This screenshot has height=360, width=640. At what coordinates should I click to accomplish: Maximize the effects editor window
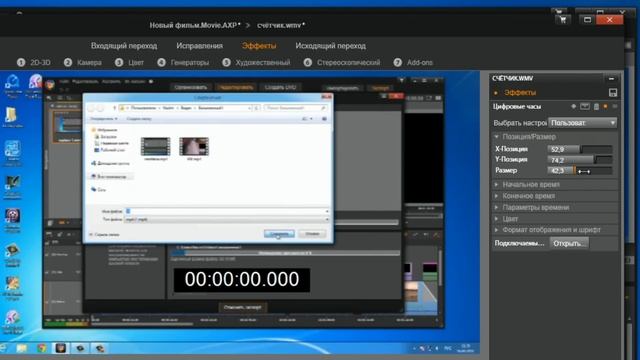[x=587, y=20]
